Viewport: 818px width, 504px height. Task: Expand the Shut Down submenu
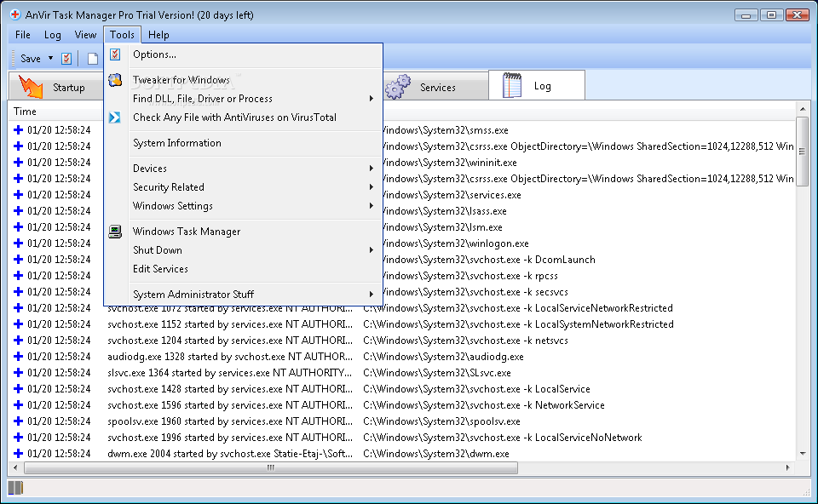[x=243, y=250]
